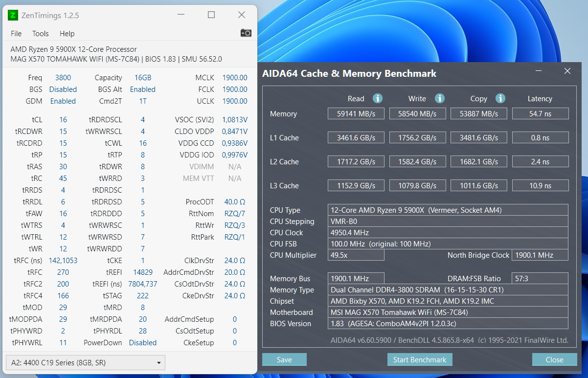Image resolution: width=588 pixels, height=378 pixels.
Task: Click the L1 Cache write value 1756.2 GB/s
Action: (417, 137)
